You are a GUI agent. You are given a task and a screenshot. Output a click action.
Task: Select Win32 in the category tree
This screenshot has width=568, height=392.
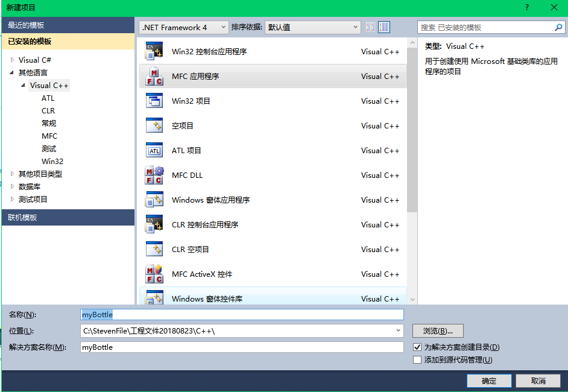pyautogui.click(x=52, y=161)
